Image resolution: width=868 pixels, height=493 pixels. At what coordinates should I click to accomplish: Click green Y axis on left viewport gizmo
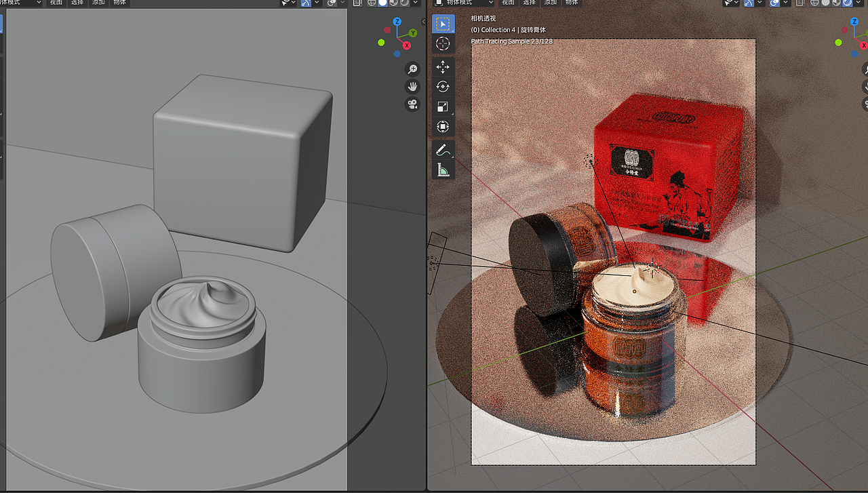[413, 33]
